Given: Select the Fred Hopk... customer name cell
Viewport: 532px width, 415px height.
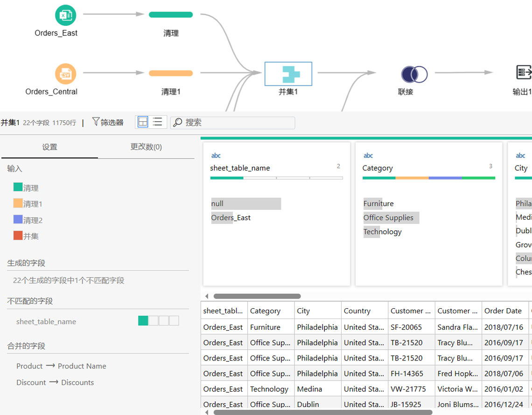Looking at the screenshot, I should tap(458, 373).
